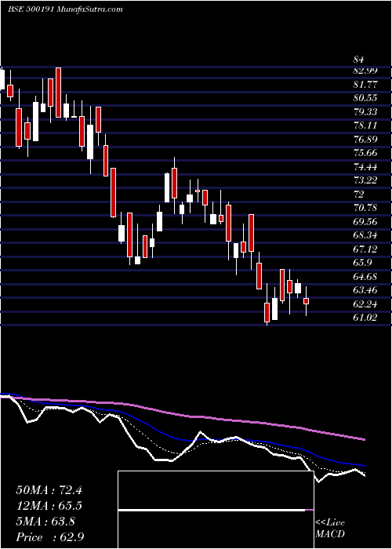The width and height of the screenshot is (392, 549).
Task: Click the 'BSE 500191 MunafaSutra.com' title text
Action: 65,9
